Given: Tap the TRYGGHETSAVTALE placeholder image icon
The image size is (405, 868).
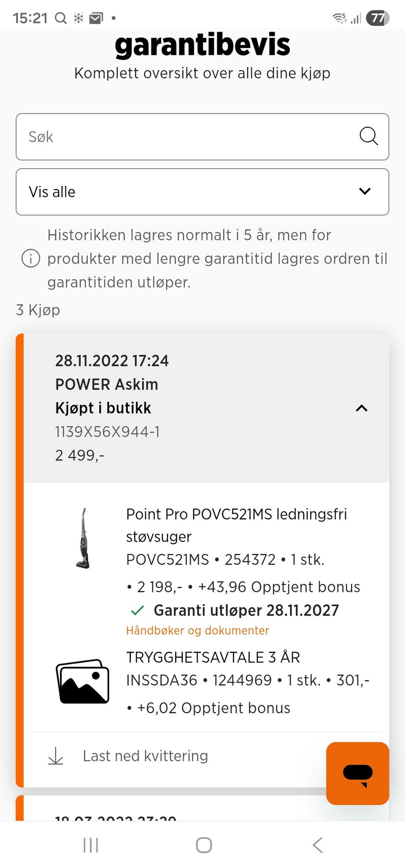Looking at the screenshot, I should click(83, 681).
